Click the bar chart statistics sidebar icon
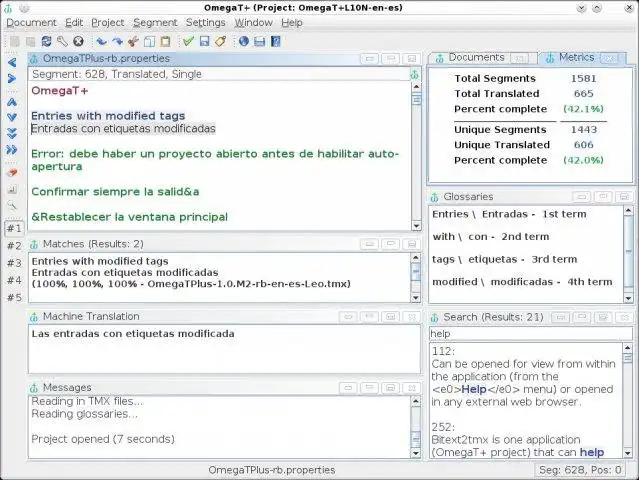 pyautogui.click(x=12, y=189)
